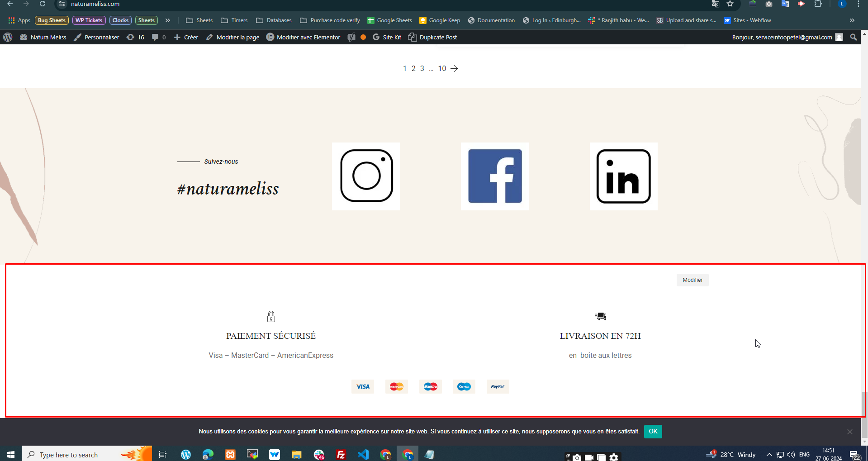Reload the page
The width and height of the screenshot is (868, 461).
point(43,4)
